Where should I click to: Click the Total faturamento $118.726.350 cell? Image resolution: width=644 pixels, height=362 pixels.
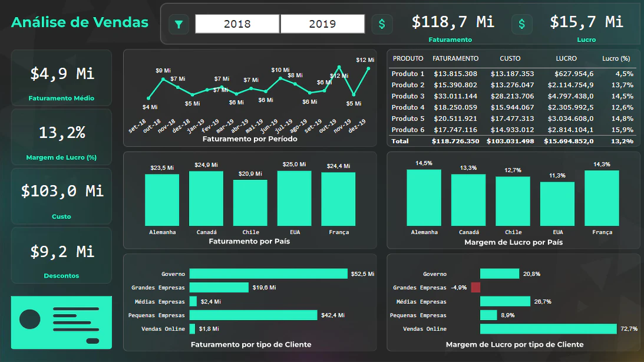click(455, 141)
